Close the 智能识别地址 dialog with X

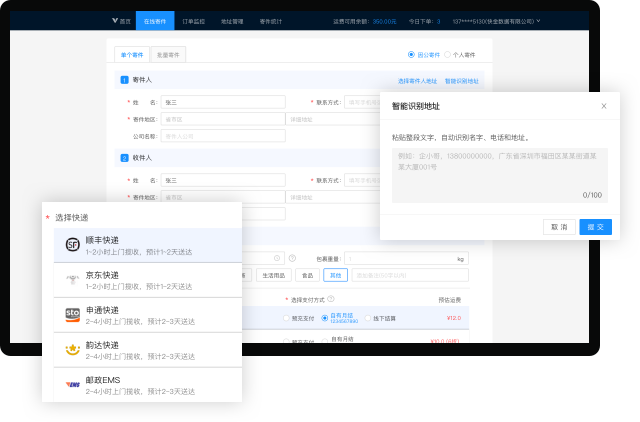(x=603, y=106)
